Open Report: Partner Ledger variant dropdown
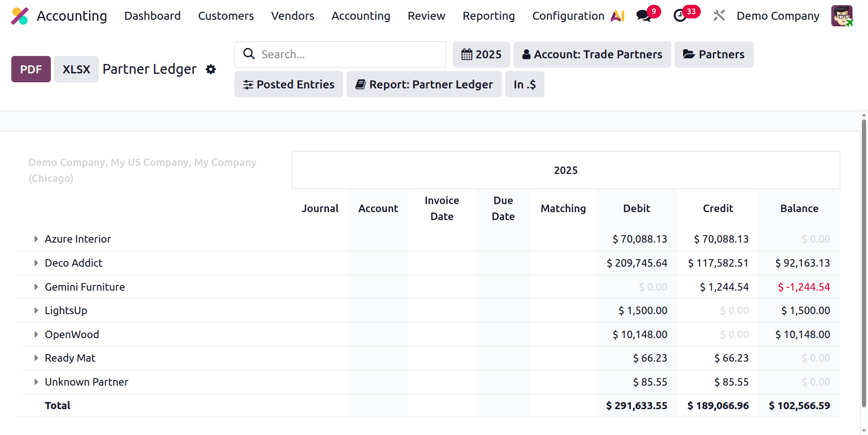Screen dimensions: 868x435 point(424,84)
